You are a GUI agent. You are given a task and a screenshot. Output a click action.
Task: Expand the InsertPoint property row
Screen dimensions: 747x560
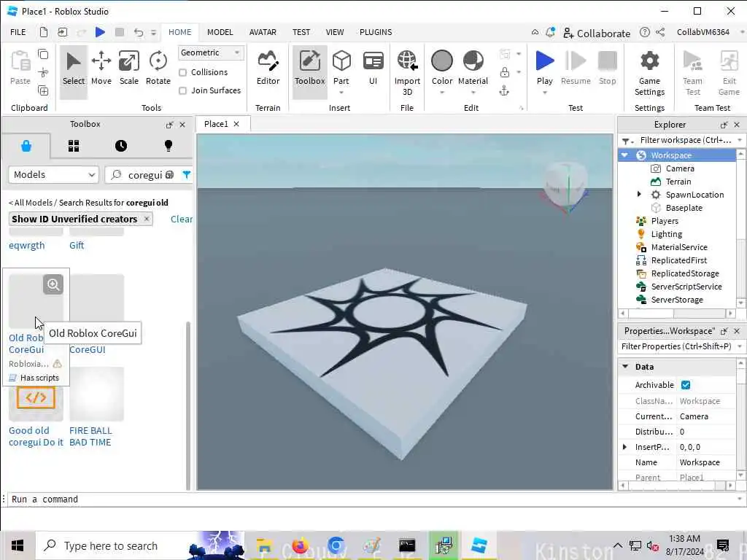click(x=625, y=447)
